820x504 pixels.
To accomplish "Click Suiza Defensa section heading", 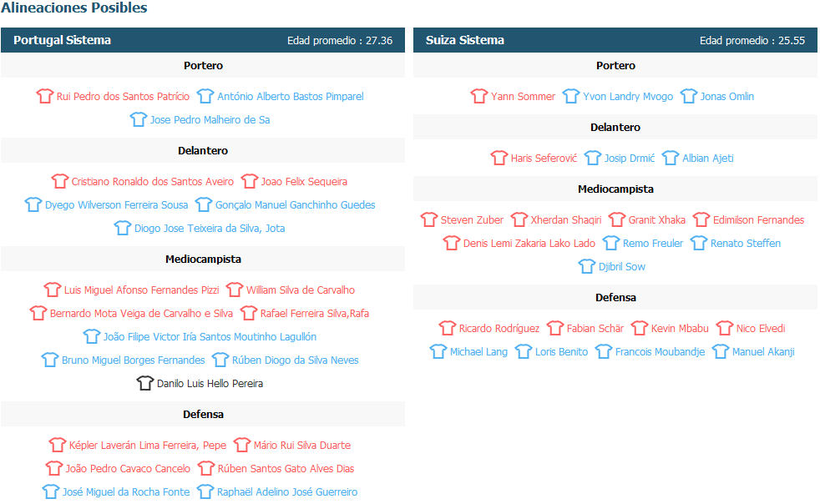I will coord(615,297).
